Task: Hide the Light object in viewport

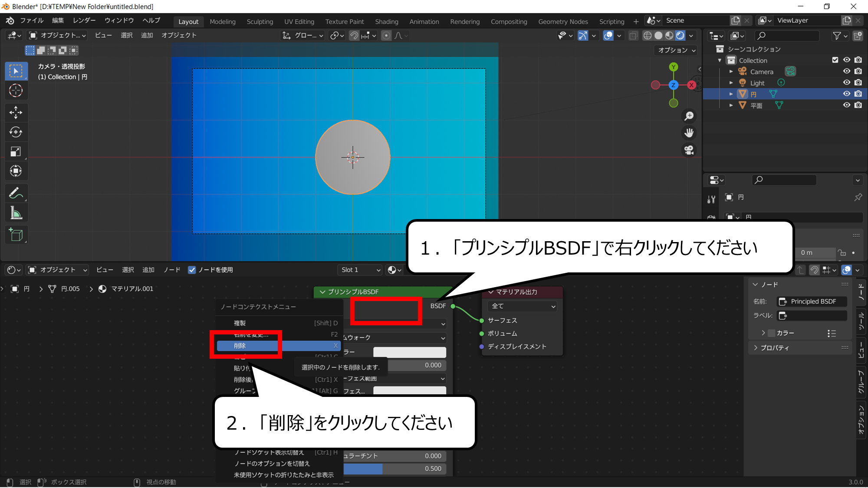Action: (x=846, y=82)
